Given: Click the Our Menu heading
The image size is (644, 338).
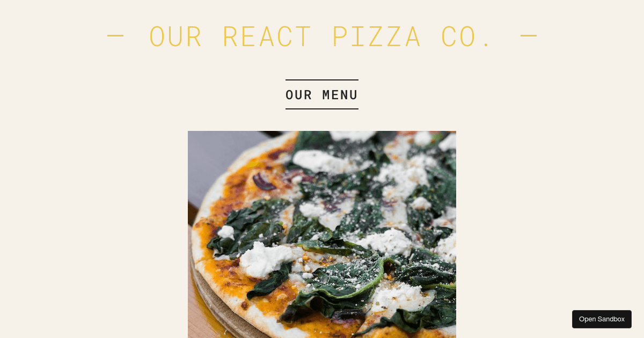Looking at the screenshot, I should (322, 95).
